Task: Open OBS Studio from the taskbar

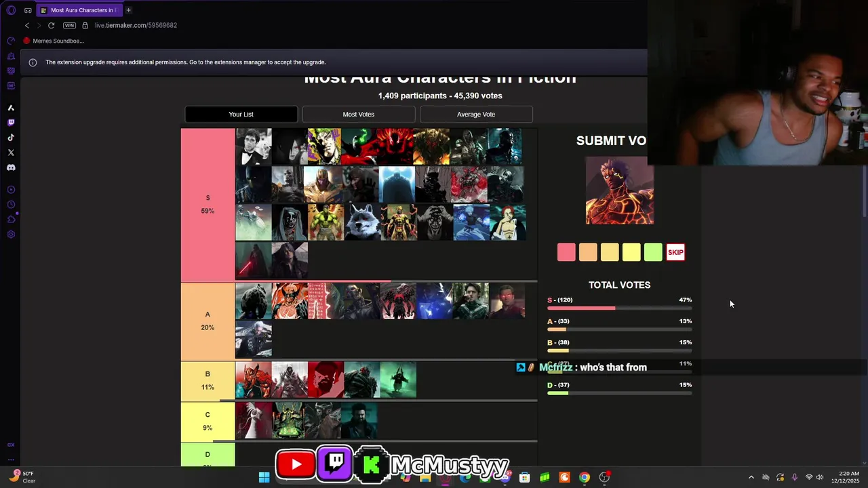Action: tap(604, 477)
